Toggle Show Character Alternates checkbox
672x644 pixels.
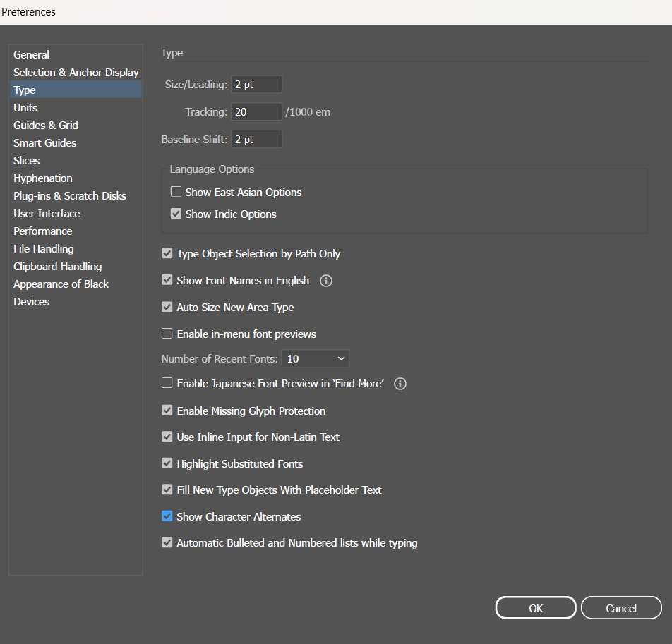click(x=167, y=516)
